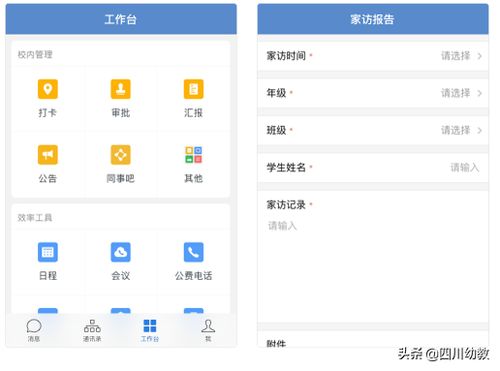Expand the 年级 请选择 chevron
This screenshot has height=371, width=500.
(x=480, y=93)
